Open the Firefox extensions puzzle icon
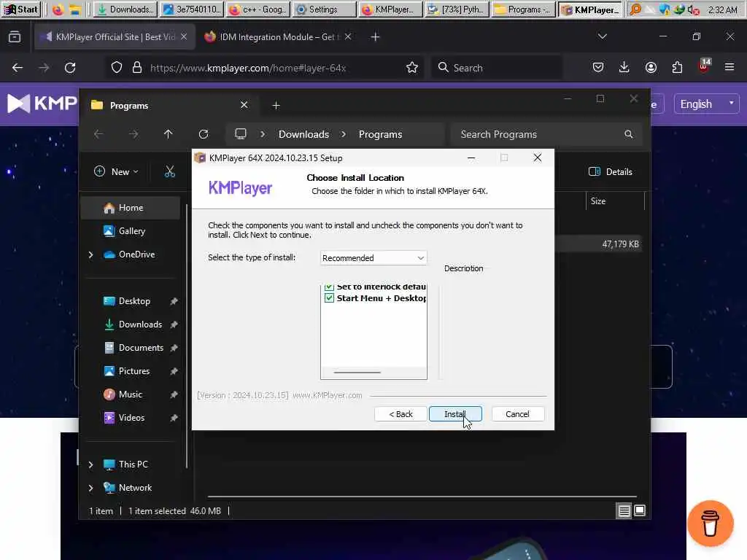The image size is (747, 560). click(x=677, y=68)
